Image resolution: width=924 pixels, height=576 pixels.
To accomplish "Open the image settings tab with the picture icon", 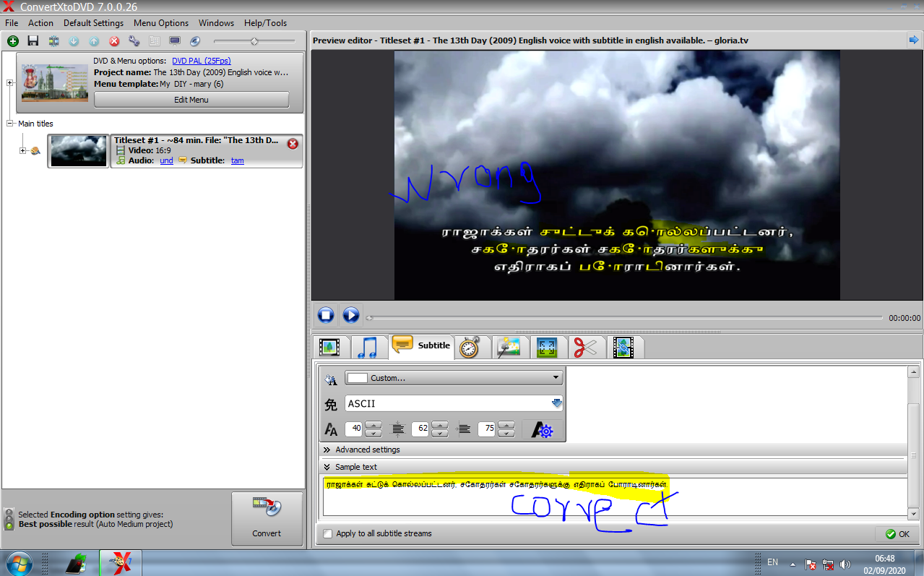I will coord(509,347).
